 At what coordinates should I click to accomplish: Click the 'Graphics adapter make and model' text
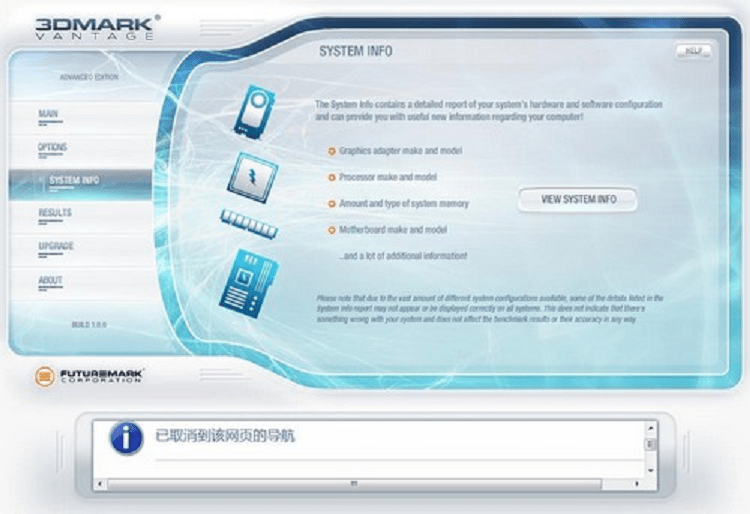[x=400, y=151]
